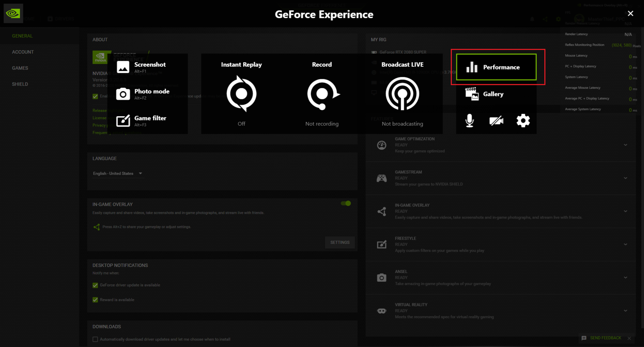Open the Performance overlay option
The image size is (644, 347).
[x=496, y=67]
